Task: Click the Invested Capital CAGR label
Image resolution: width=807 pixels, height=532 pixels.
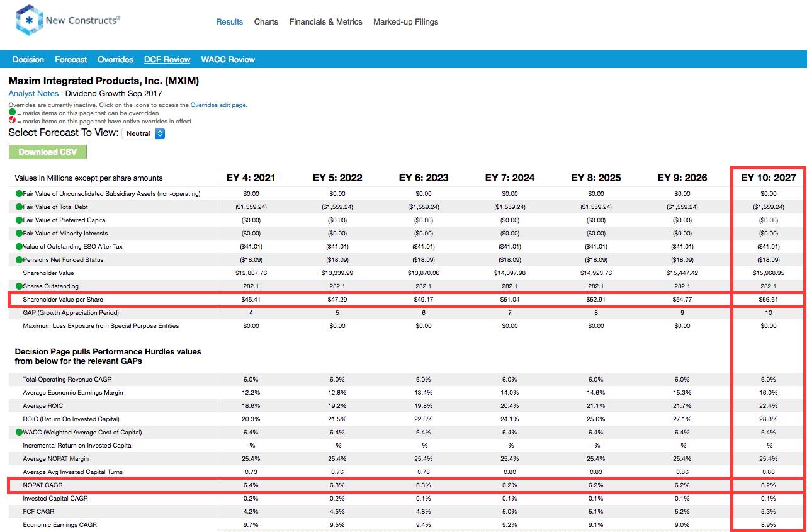Action: 55,499
